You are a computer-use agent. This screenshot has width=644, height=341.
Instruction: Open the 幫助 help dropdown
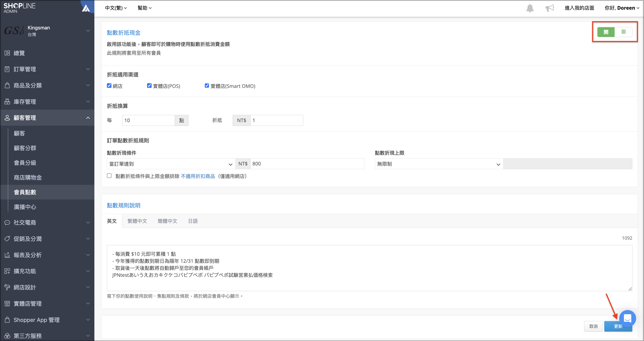pos(144,8)
